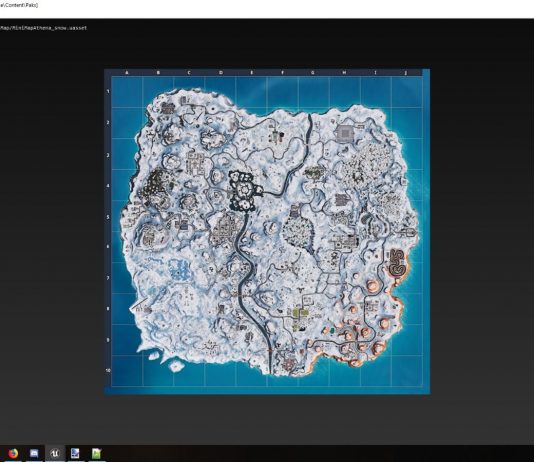Open the green Notepad++ taskbar icon

pyautogui.click(x=97, y=453)
